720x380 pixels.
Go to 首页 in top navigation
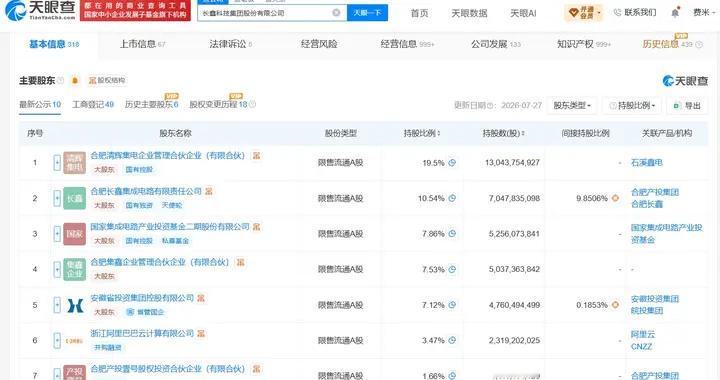pyautogui.click(x=419, y=13)
